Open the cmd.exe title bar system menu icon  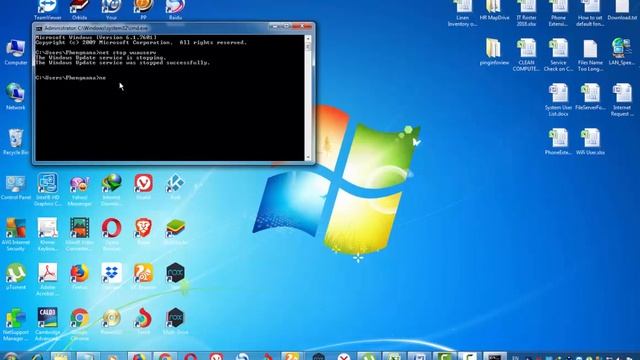pyautogui.click(x=39, y=28)
